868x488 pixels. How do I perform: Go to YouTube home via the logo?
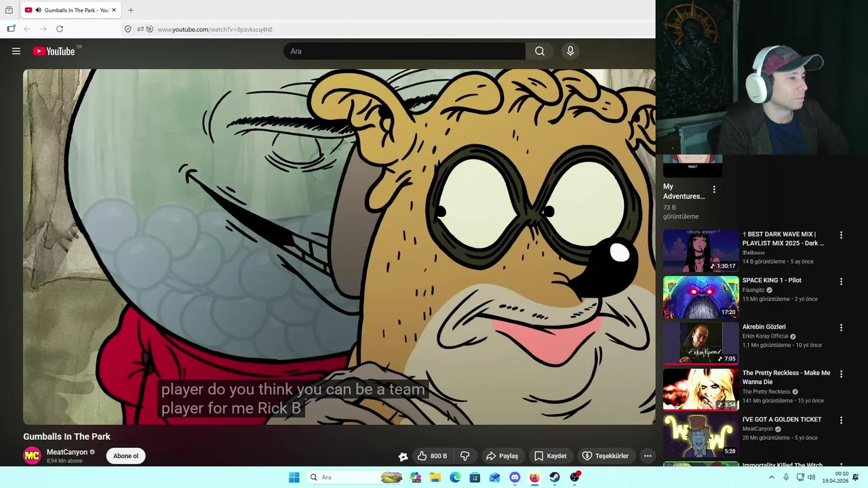(x=54, y=51)
